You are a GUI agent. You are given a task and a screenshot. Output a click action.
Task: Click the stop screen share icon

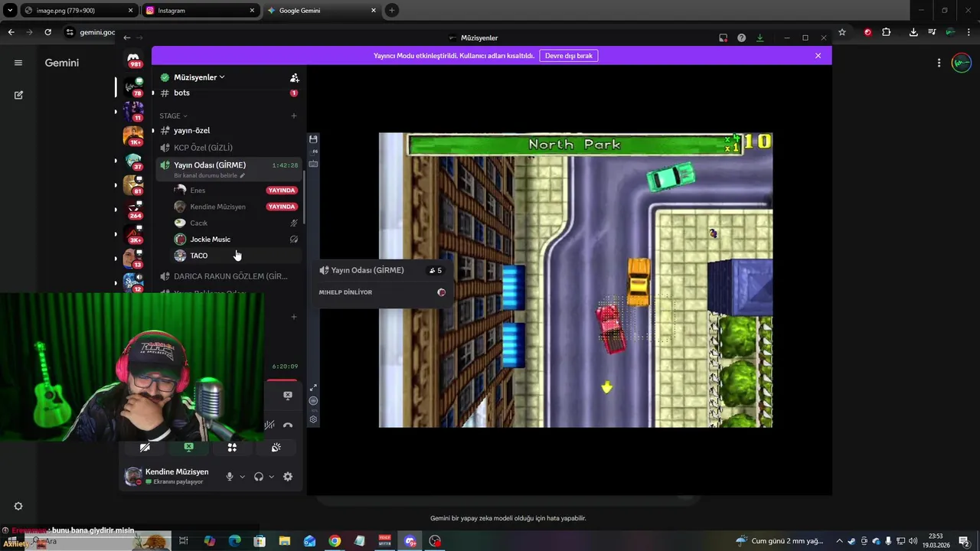(288, 396)
